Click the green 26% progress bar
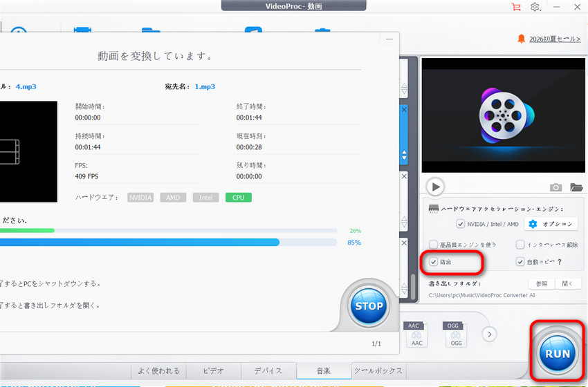The width and height of the screenshot is (588, 387). tap(168, 231)
